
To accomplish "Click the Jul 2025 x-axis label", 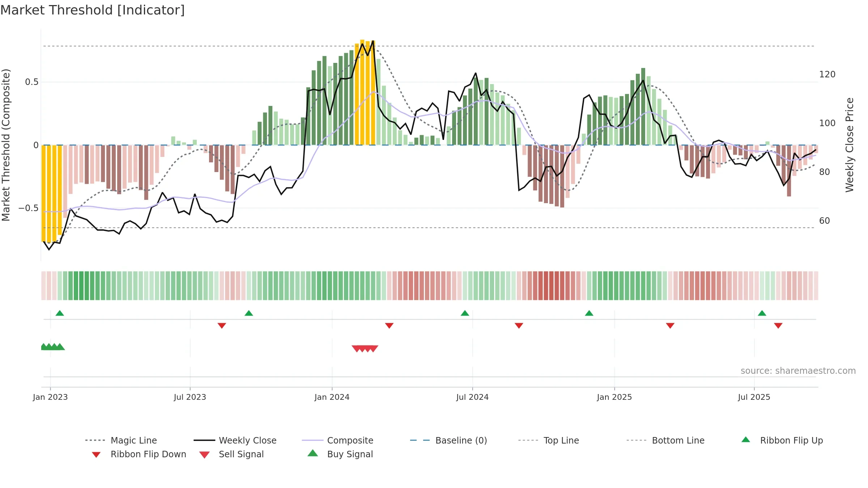I will 754,397.
